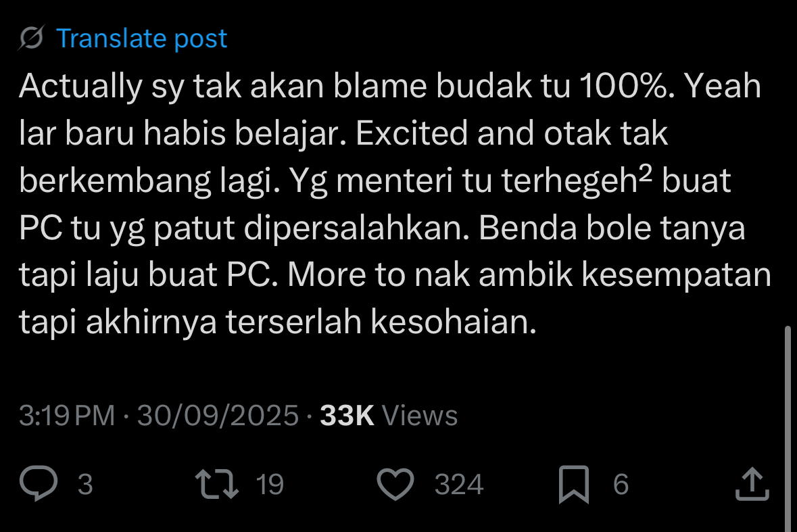
Task: Click the Views label
Action: point(420,416)
